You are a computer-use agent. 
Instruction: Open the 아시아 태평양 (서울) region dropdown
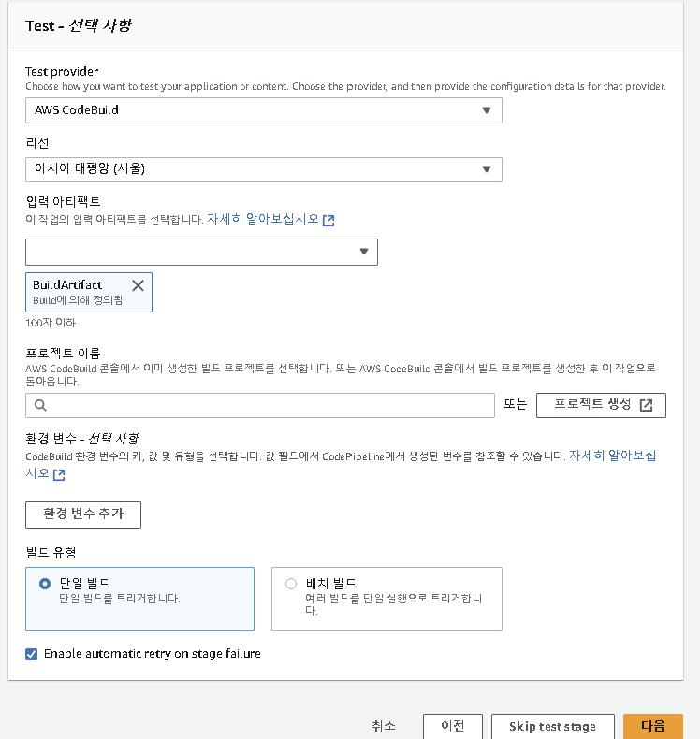pyautogui.click(x=264, y=169)
